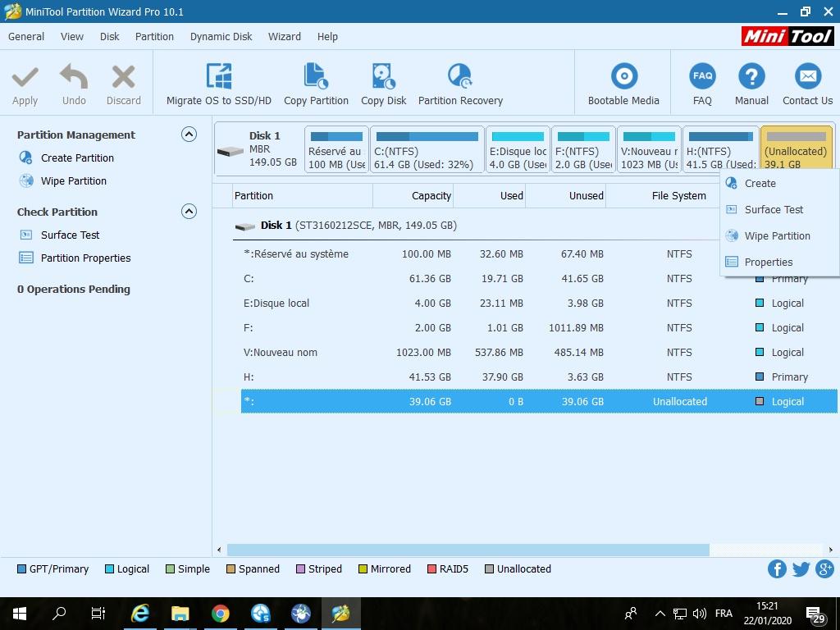Select the V:Nouveau disk map block
This screenshot has width=840, height=630.
tap(650, 149)
